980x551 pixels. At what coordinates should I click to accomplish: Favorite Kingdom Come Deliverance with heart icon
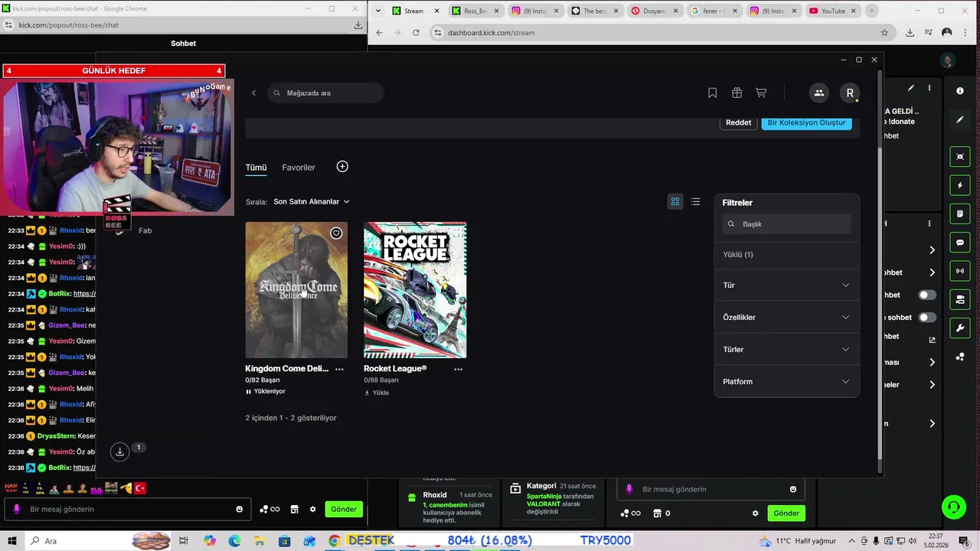pyautogui.click(x=336, y=233)
